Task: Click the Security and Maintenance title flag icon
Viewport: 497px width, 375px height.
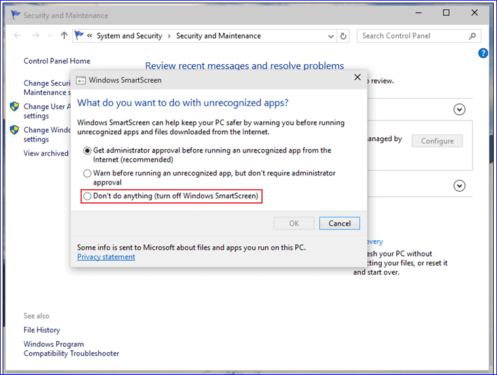Action: click(x=15, y=15)
